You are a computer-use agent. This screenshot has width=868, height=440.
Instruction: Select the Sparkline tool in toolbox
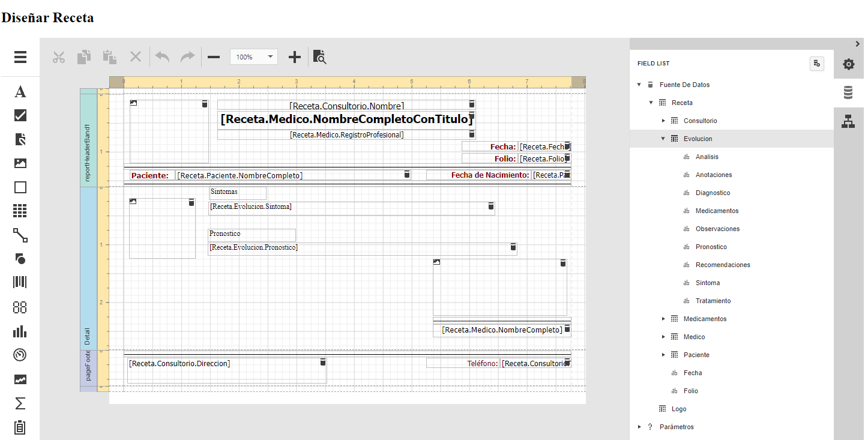point(20,379)
